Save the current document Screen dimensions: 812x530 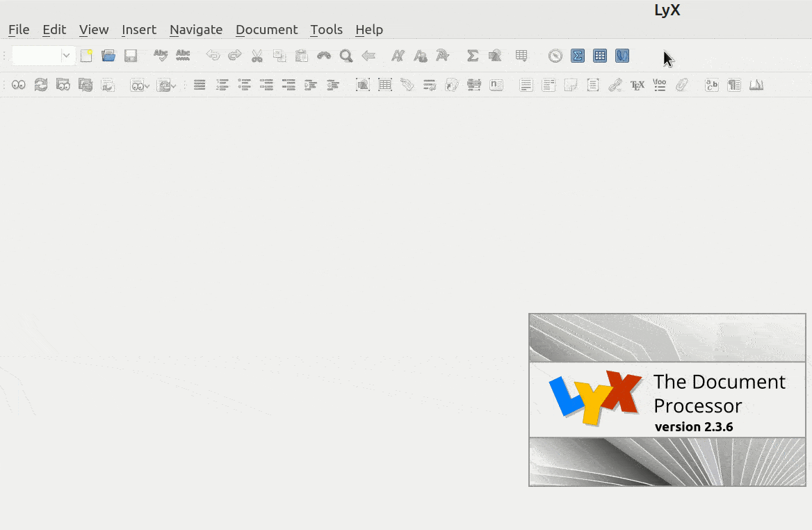click(130, 56)
